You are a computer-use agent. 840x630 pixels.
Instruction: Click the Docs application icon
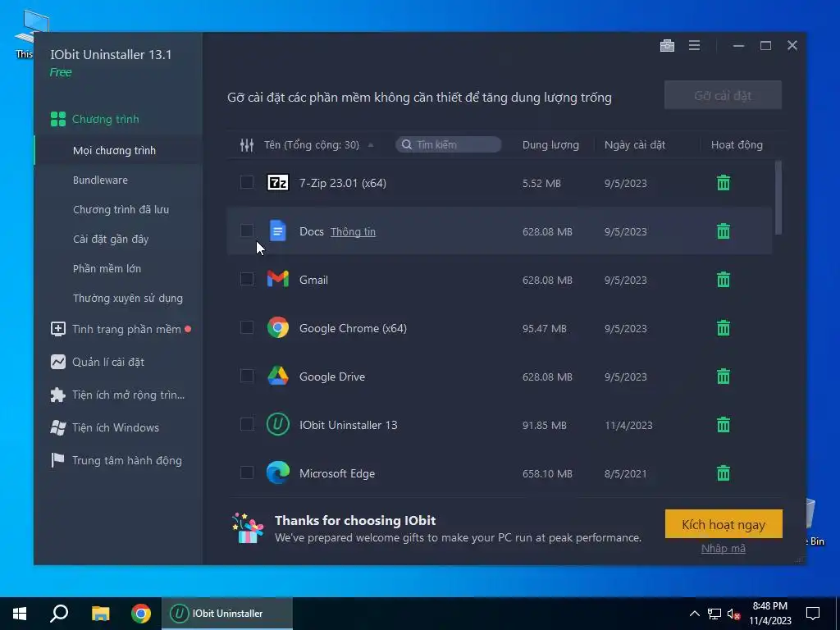[277, 231]
